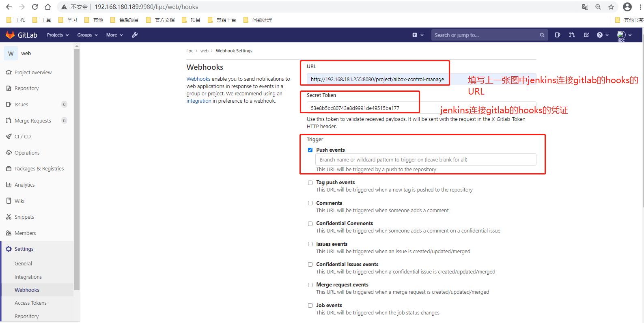The image size is (644, 323).
Task: Focus the Secret Token field
Action: tap(421, 108)
